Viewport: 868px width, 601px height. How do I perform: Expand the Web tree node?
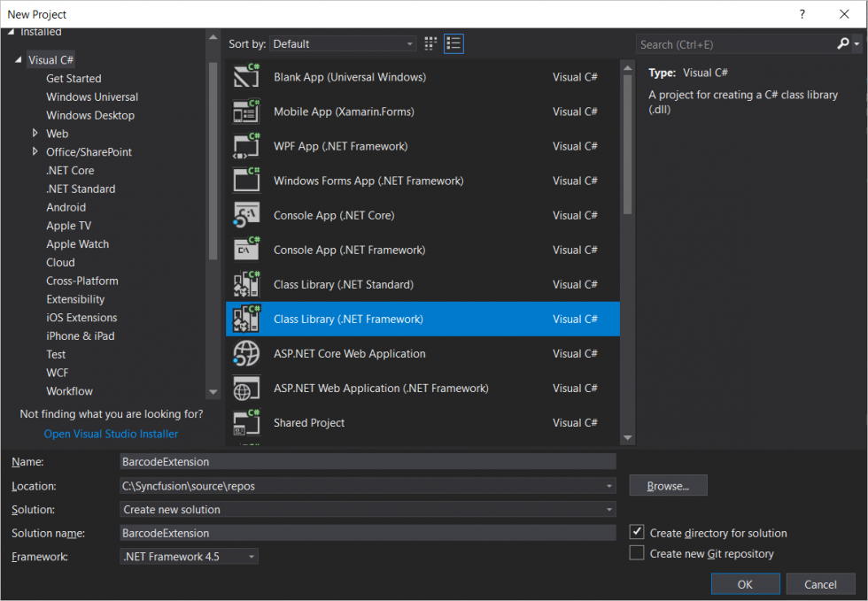35,133
